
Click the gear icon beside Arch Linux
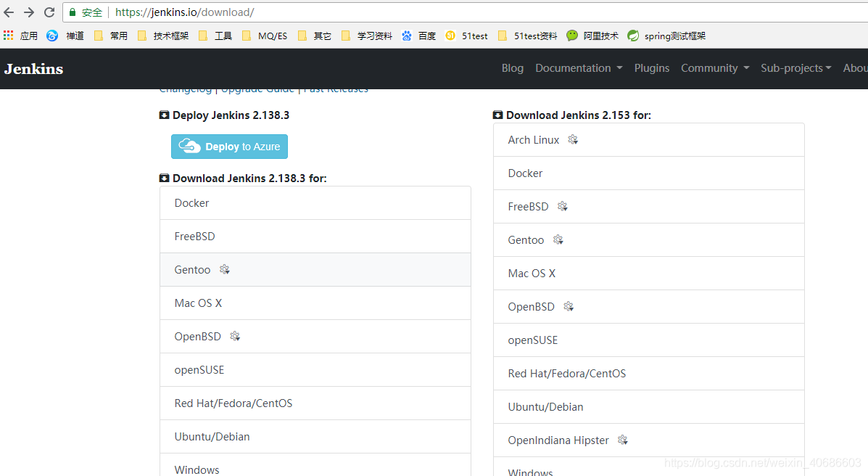[573, 139]
